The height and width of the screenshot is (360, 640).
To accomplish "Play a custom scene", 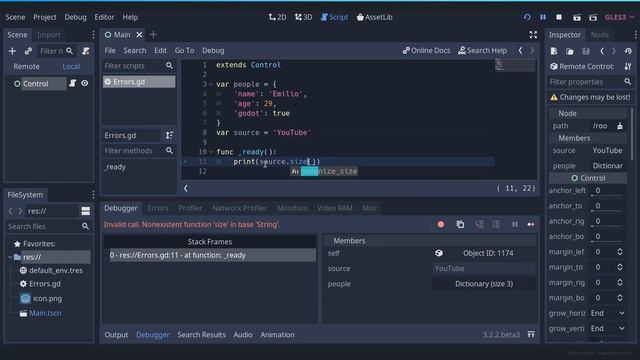I will 593,17.
